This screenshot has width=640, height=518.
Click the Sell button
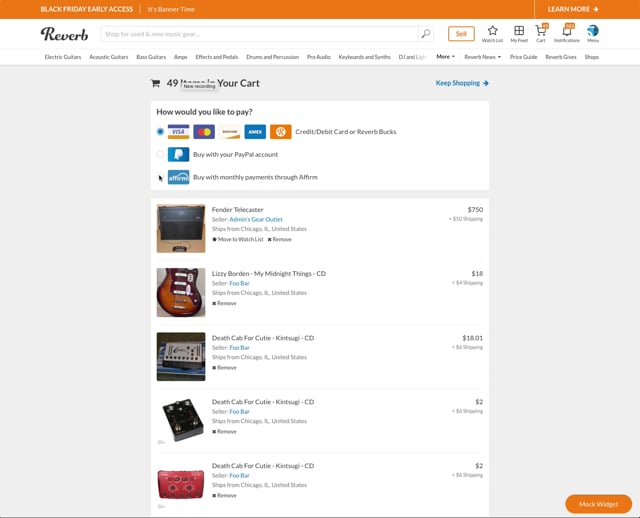tap(461, 33)
